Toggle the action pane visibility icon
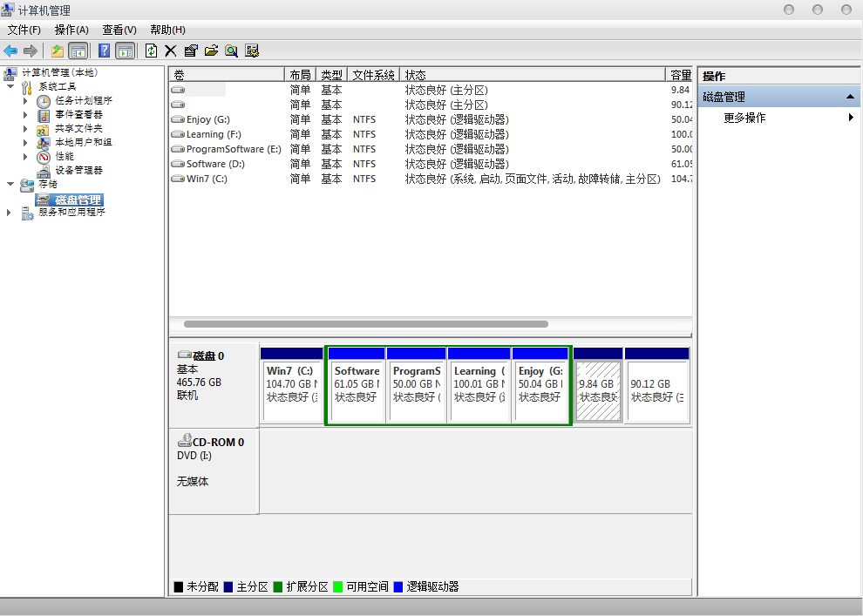 tap(124, 51)
